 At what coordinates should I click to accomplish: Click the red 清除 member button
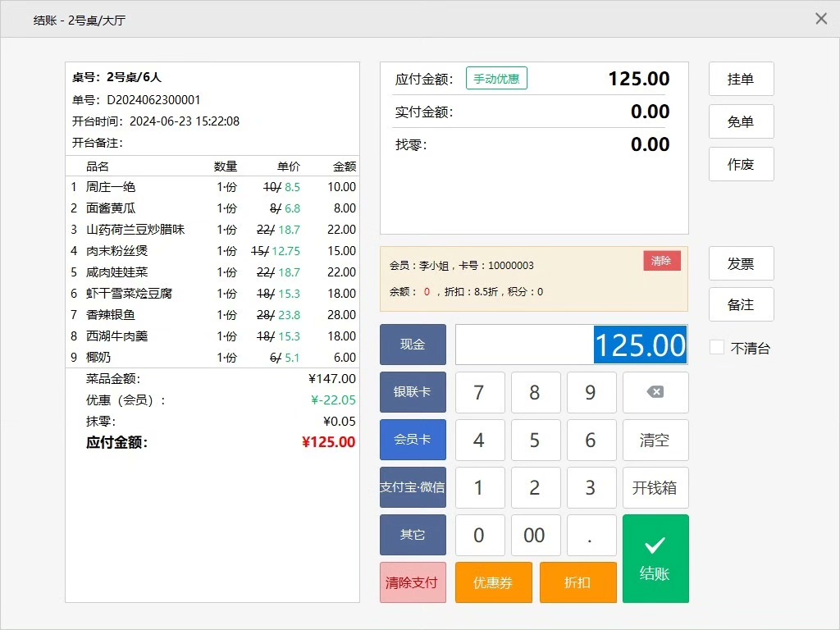click(x=661, y=261)
